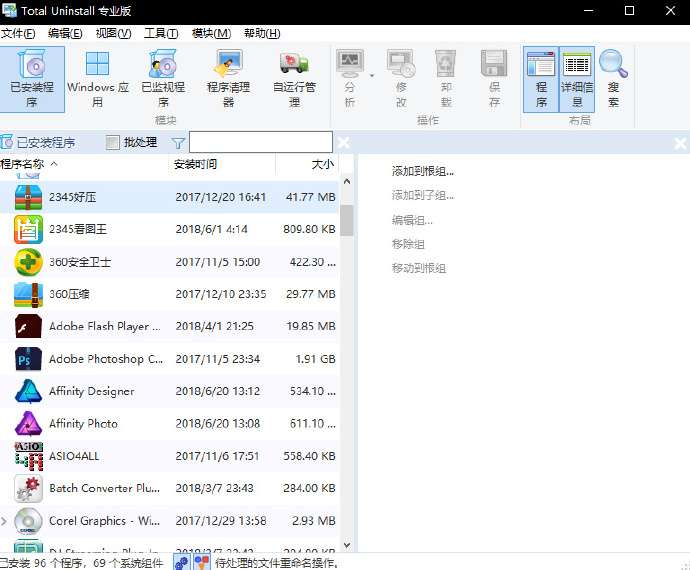Open the 工具(T) menu

[x=161, y=34]
